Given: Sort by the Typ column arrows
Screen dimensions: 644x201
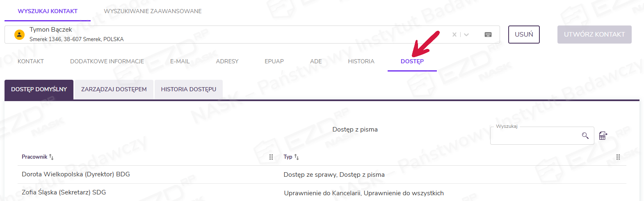Looking at the screenshot, I should (297, 157).
